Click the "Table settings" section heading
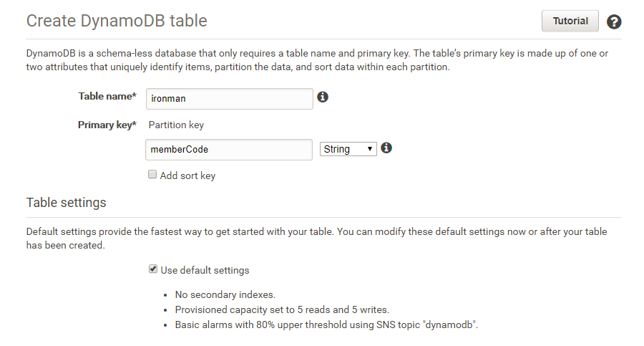Screen dimensions: 644x346 coord(66,203)
